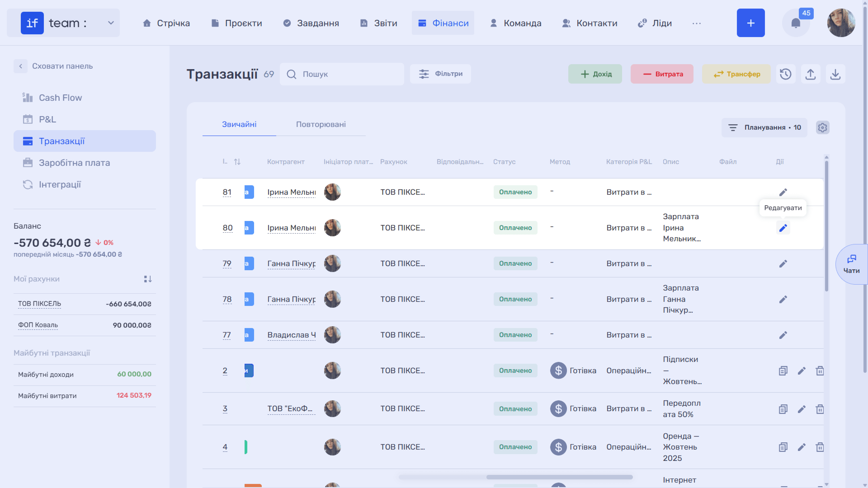Switch to the Звичайні tab
868x488 pixels.
239,124
